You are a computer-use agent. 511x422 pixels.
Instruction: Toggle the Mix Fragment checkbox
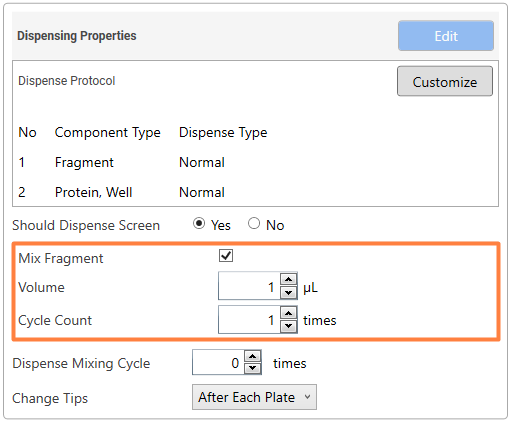(226, 256)
